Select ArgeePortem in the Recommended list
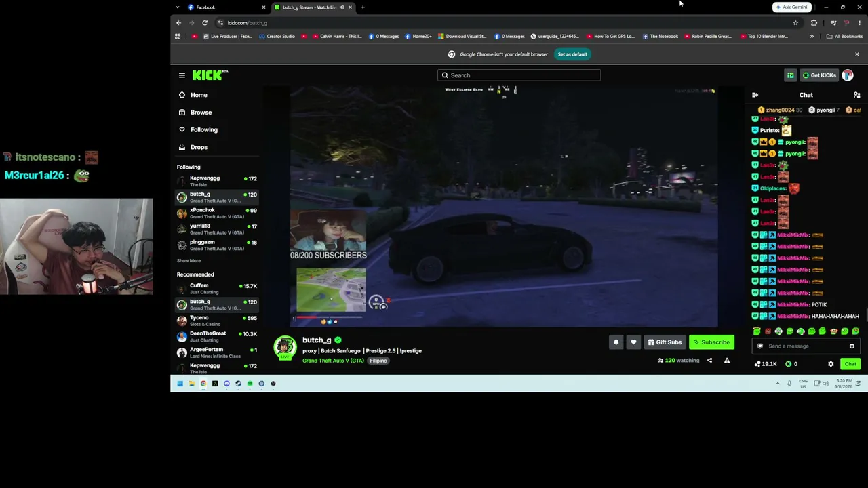 coord(217,352)
